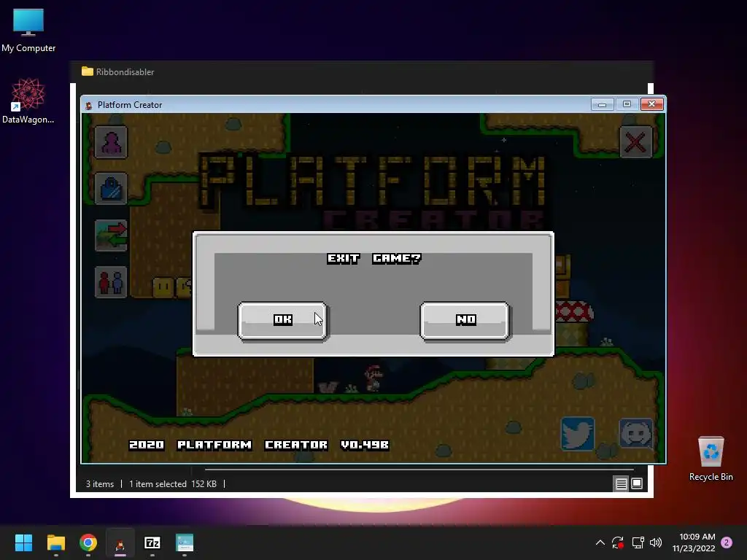Open the Twitter bird icon
This screenshot has width=747, height=560.
click(x=578, y=434)
